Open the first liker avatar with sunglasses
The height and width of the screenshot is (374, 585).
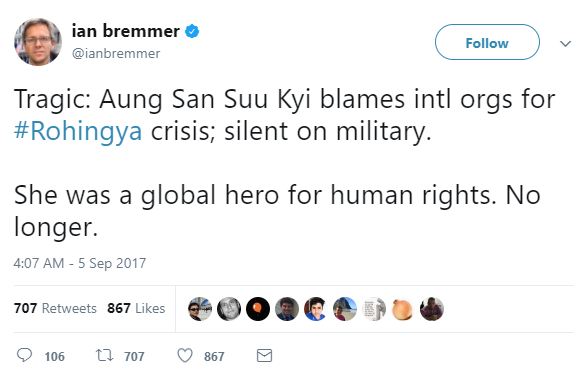(200, 309)
